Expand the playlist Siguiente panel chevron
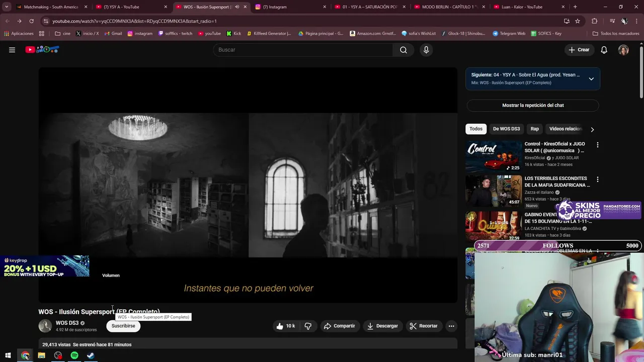This screenshot has width=644, height=362. pos(591,79)
